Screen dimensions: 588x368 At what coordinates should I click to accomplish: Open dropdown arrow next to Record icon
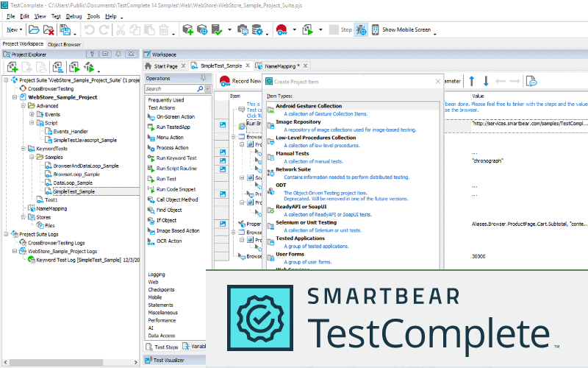[295, 29]
